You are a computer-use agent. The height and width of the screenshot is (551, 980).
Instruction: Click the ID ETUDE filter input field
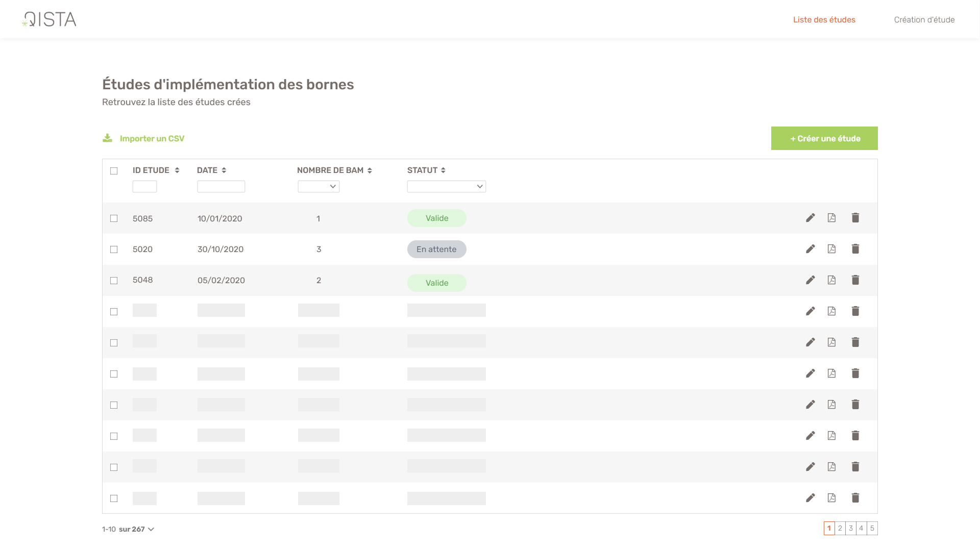tap(144, 187)
